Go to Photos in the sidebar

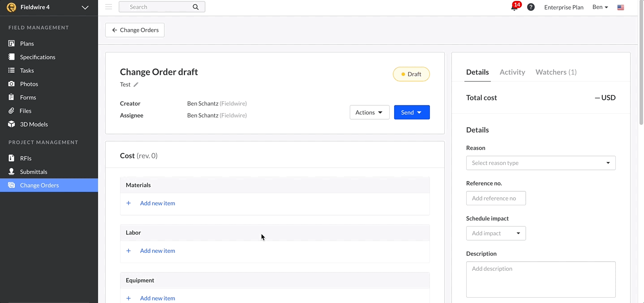click(29, 84)
